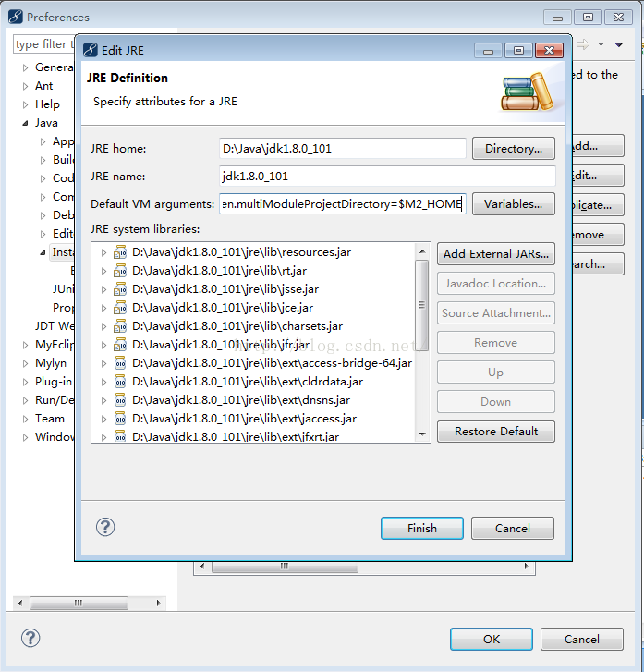Select the rt.jar path text row
644x672 pixels.
pos(219,271)
